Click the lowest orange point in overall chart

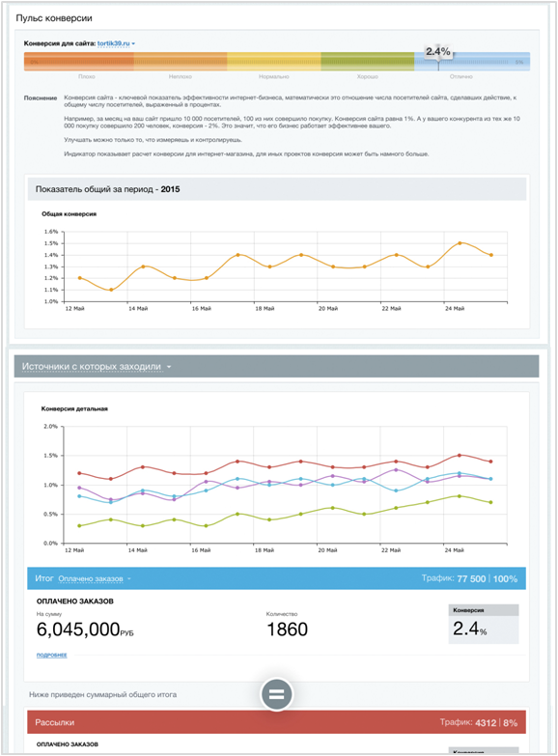click(x=111, y=290)
